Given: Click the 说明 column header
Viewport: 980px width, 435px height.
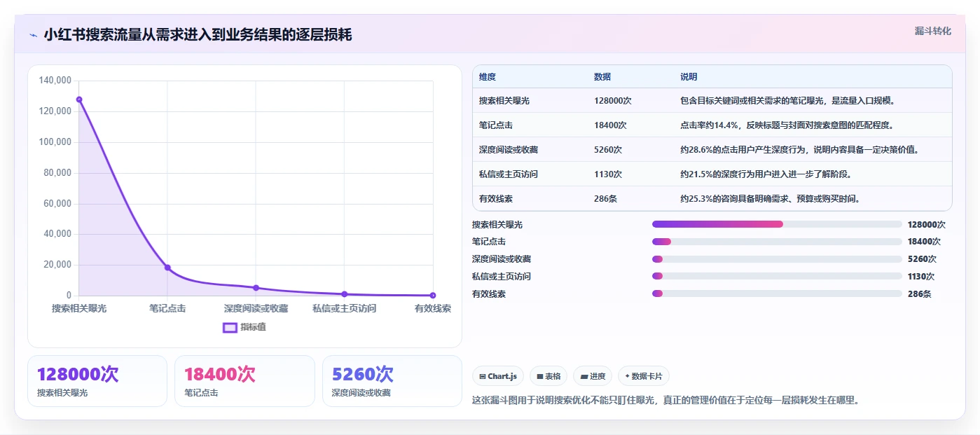Looking at the screenshot, I should point(689,77).
